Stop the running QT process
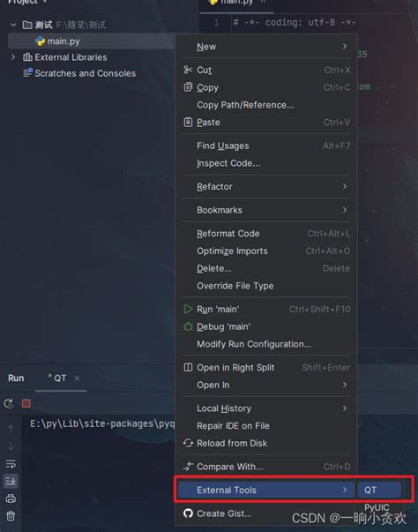This screenshot has height=532, width=418. [26, 403]
